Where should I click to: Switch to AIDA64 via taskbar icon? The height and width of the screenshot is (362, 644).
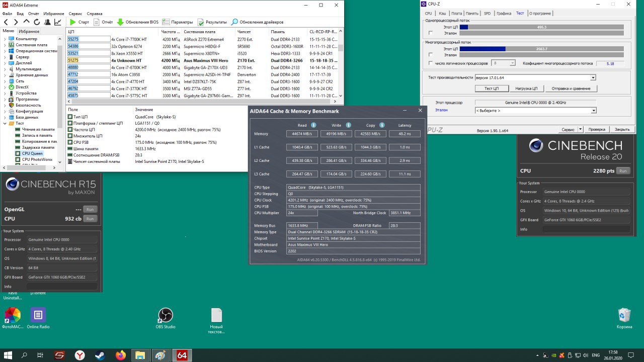[x=182, y=355]
